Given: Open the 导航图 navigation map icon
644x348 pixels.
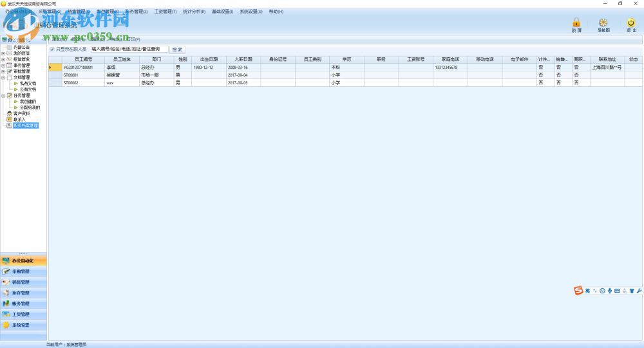Looking at the screenshot, I should 603,24.
